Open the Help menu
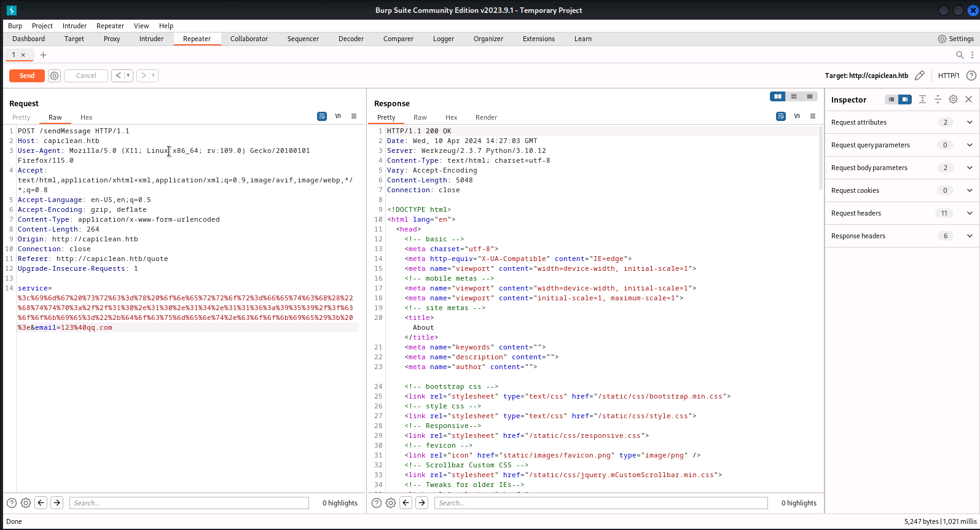This screenshot has height=530, width=980. click(x=166, y=26)
